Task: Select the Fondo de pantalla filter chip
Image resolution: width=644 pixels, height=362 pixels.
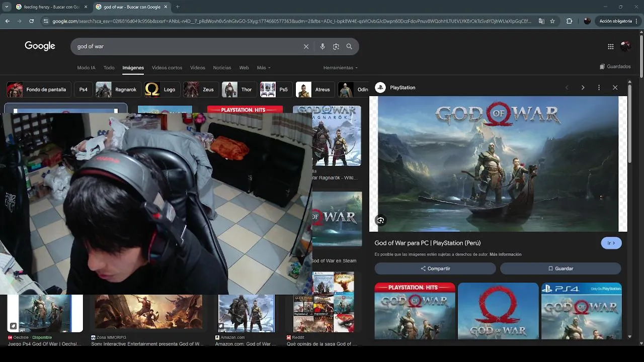Action: 38,89
